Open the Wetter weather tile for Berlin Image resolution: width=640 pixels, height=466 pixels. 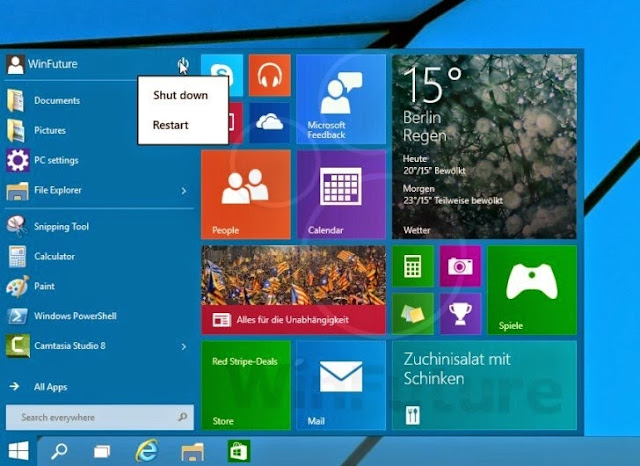click(484, 146)
